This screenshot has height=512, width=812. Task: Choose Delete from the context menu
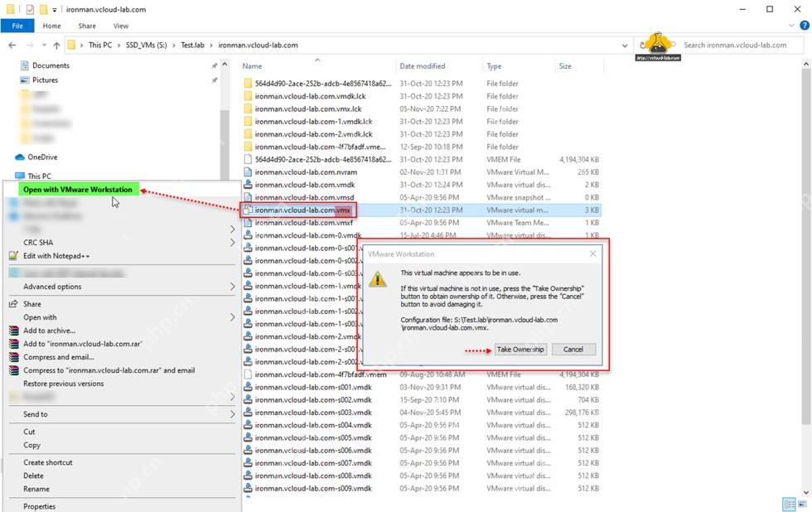(33, 476)
